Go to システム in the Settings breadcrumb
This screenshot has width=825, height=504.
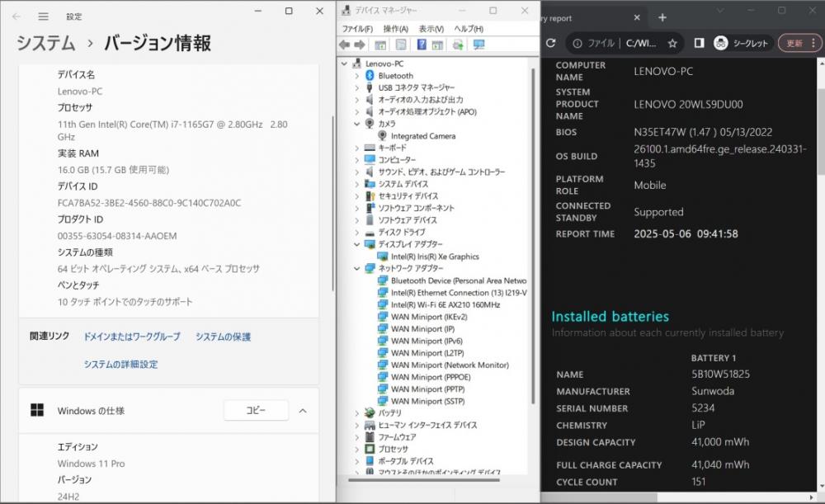(x=45, y=43)
